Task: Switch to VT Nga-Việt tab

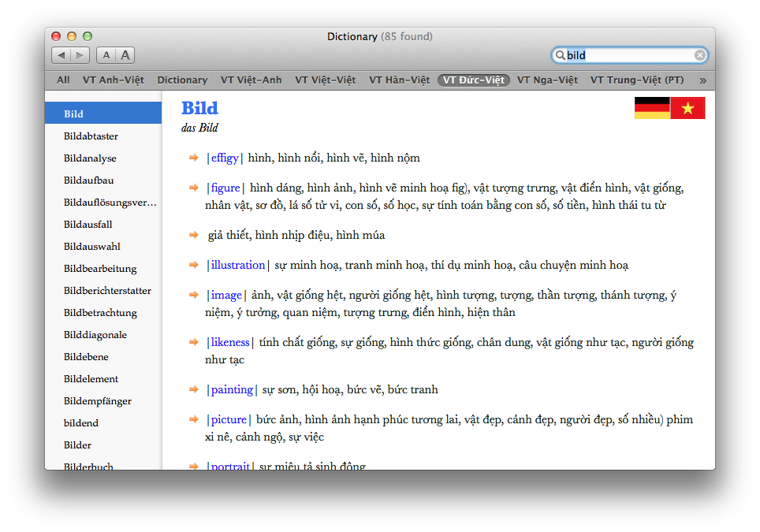Action: pos(547,80)
